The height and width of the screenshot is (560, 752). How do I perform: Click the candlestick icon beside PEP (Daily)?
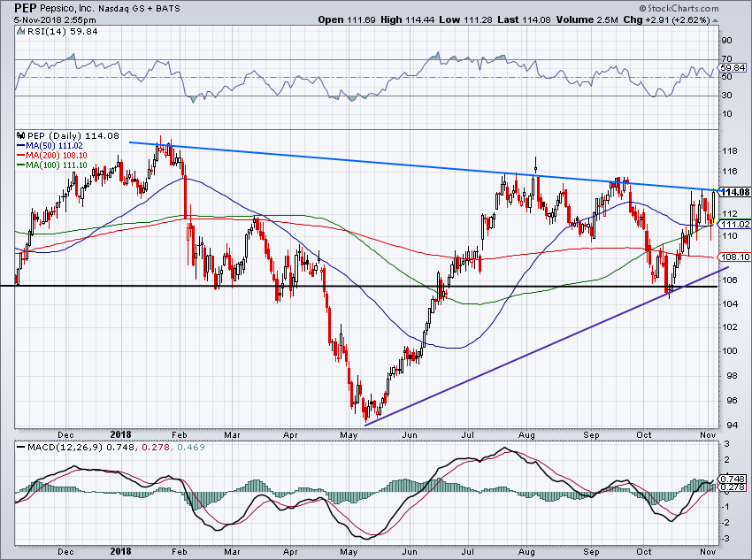[x=20, y=135]
